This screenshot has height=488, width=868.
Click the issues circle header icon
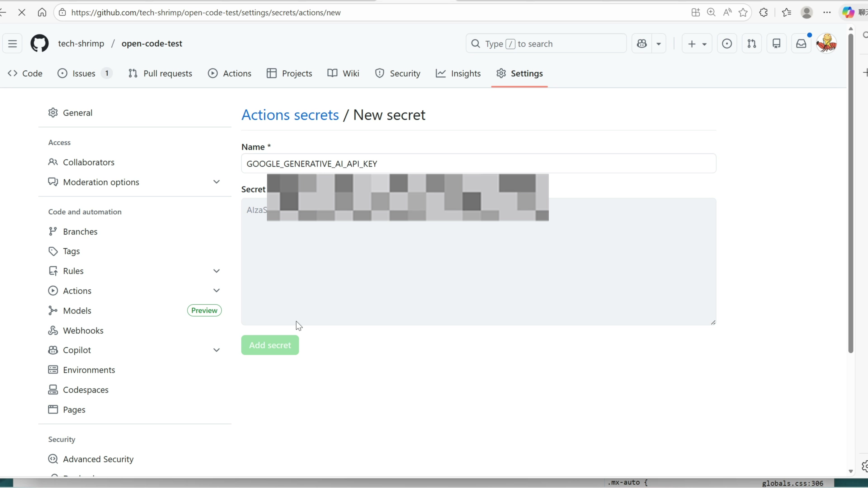pyautogui.click(x=727, y=43)
